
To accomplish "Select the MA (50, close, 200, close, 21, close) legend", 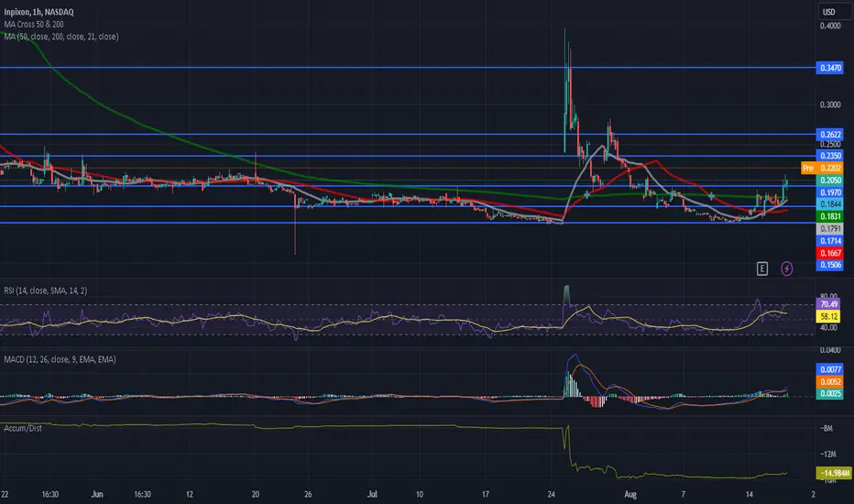I will (x=61, y=37).
